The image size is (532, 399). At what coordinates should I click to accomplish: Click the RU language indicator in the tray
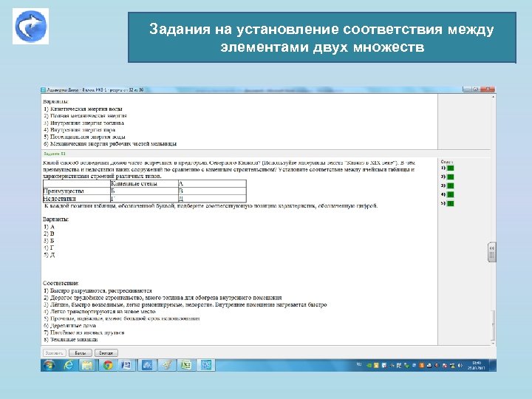click(x=359, y=364)
